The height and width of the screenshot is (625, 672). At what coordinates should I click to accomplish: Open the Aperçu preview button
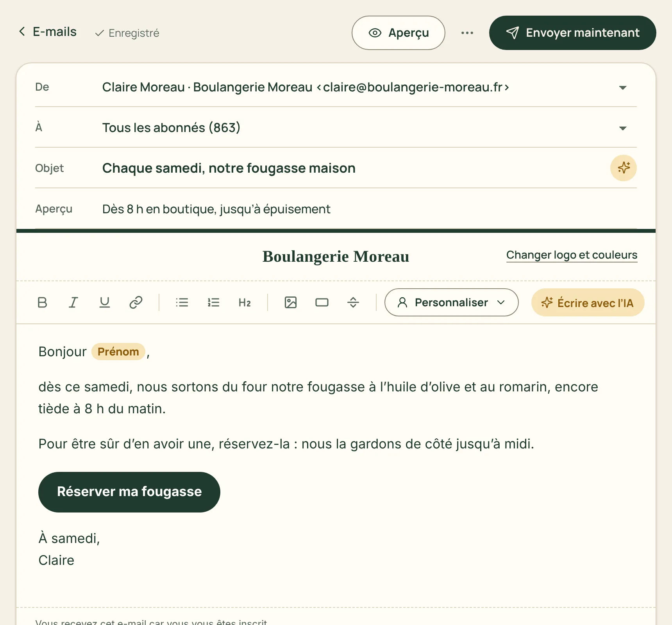point(398,33)
